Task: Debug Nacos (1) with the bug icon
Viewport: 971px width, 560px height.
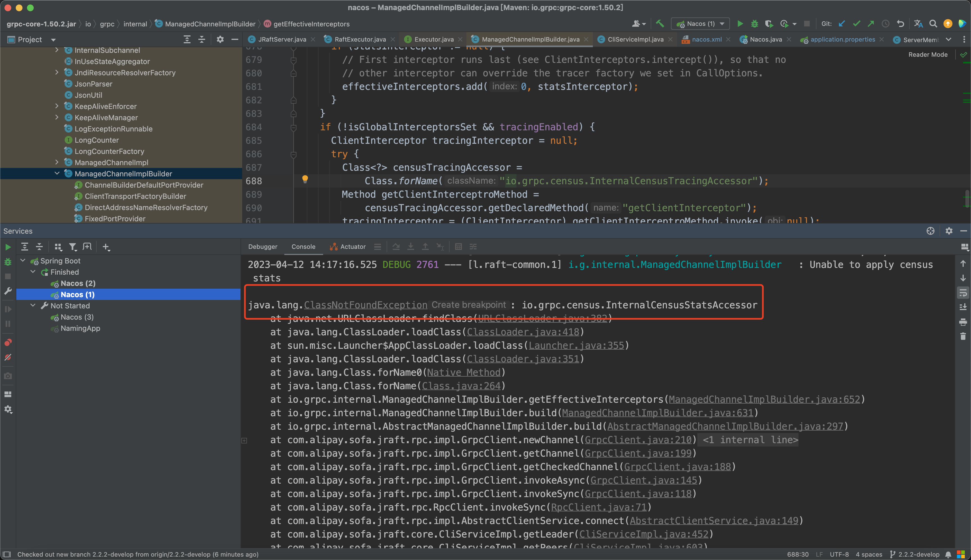Action: 754,24
